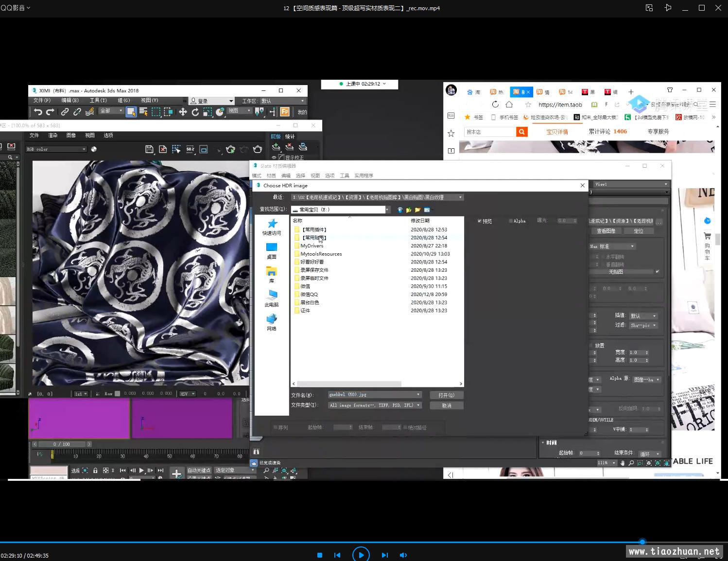The width and height of the screenshot is (728, 561).
Task: Click the 定位 button in material editor
Action: click(x=639, y=231)
